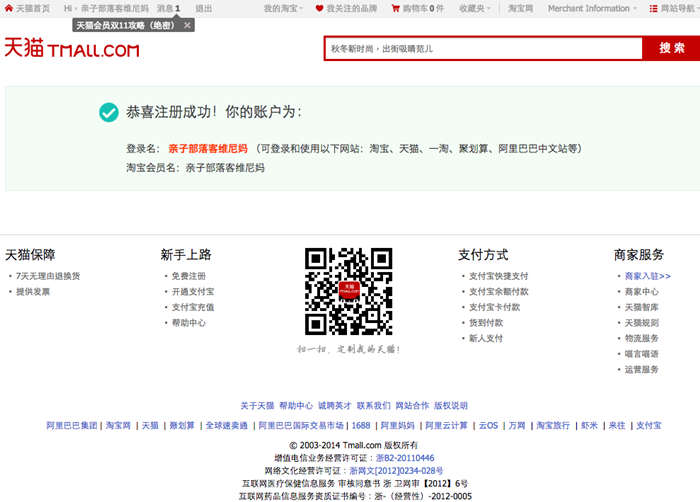Open 支付宝快捷支付 link
Screen dimensions: 700x502
pyautogui.click(x=499, y=276)
